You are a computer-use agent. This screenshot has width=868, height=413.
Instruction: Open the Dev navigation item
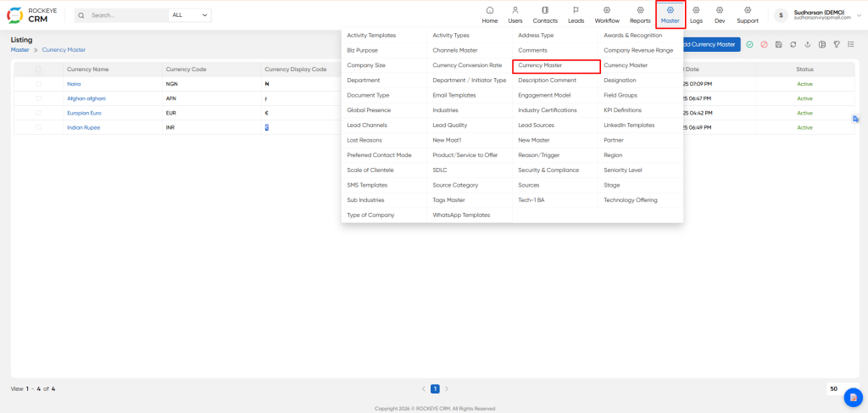tap(719, 15)
